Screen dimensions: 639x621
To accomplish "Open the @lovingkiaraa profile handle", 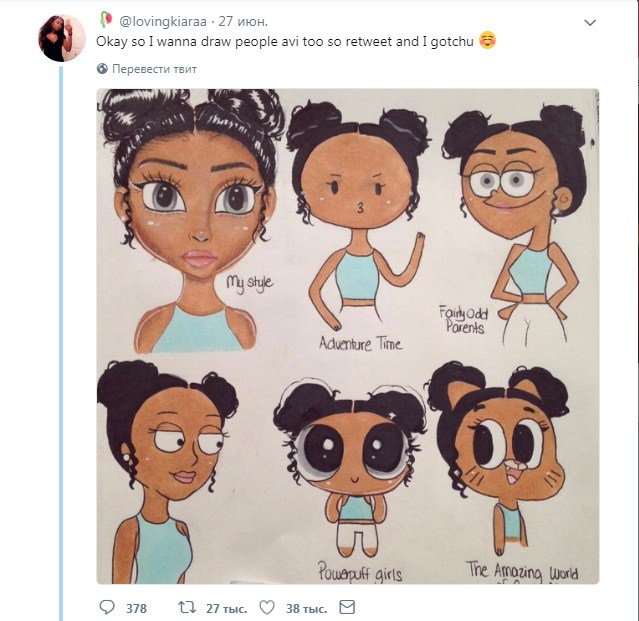I will (163, 21).
